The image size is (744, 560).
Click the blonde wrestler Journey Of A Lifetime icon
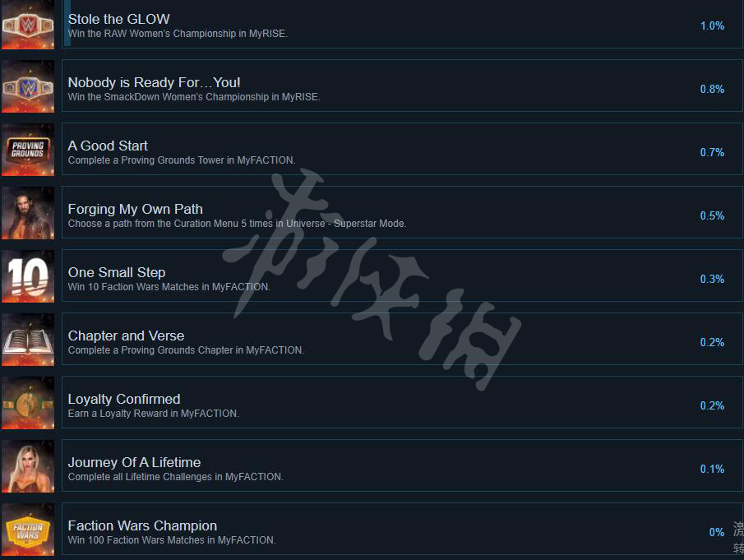point(27,466)
